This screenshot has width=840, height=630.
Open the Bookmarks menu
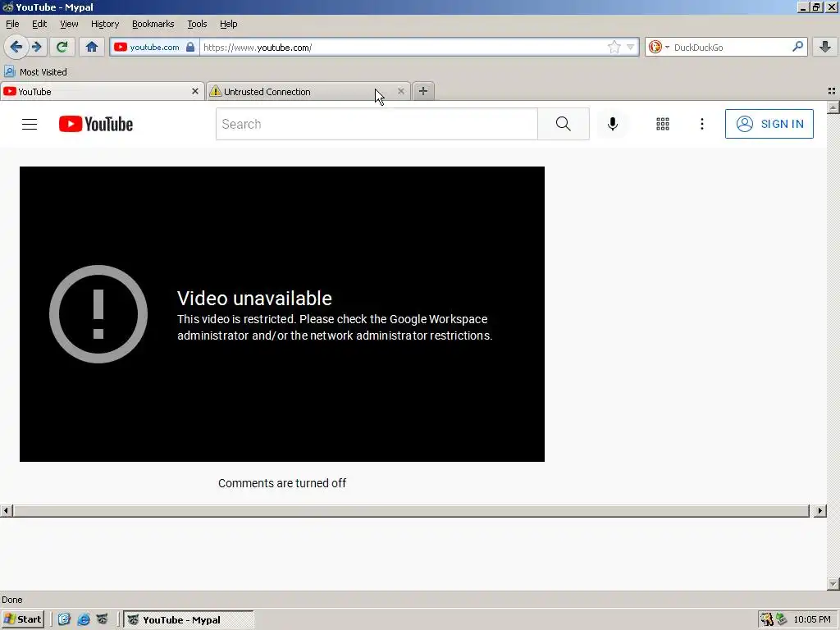coord(153,24)
